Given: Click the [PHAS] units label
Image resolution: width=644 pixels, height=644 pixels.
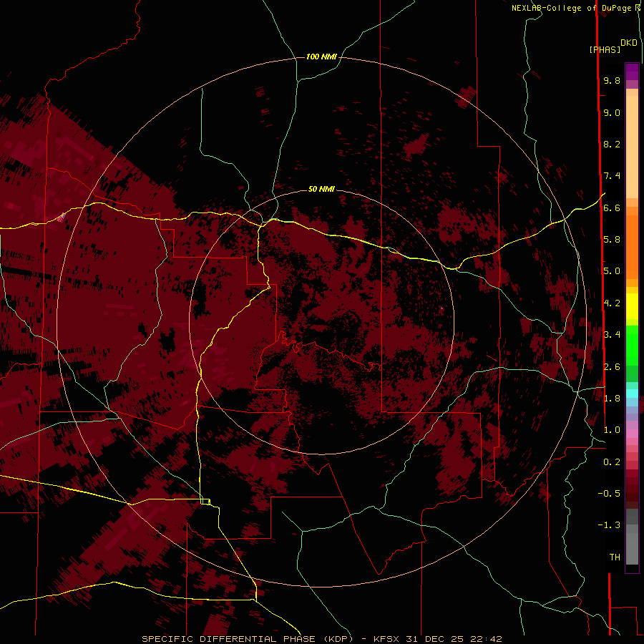Looking at the screenshot, I should coord(605,49).
